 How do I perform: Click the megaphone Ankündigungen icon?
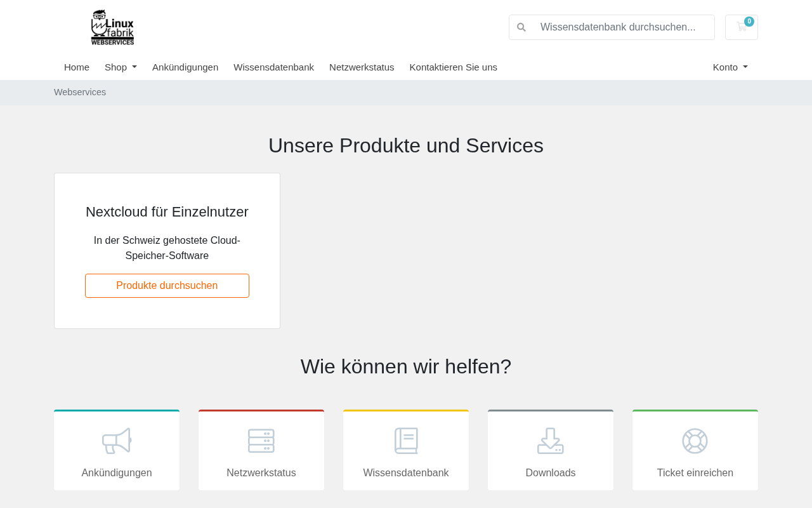click(x=117, y=441)
